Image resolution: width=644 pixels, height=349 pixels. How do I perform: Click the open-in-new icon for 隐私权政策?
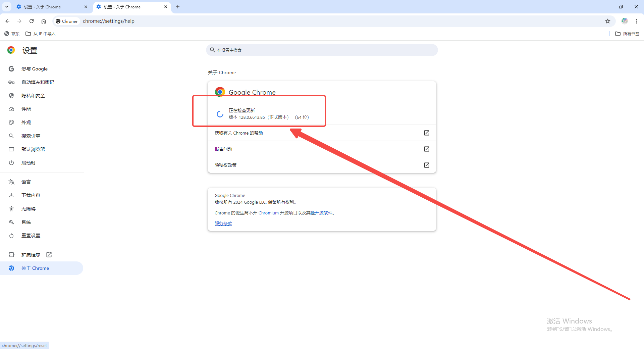click(x=427, y=165)
